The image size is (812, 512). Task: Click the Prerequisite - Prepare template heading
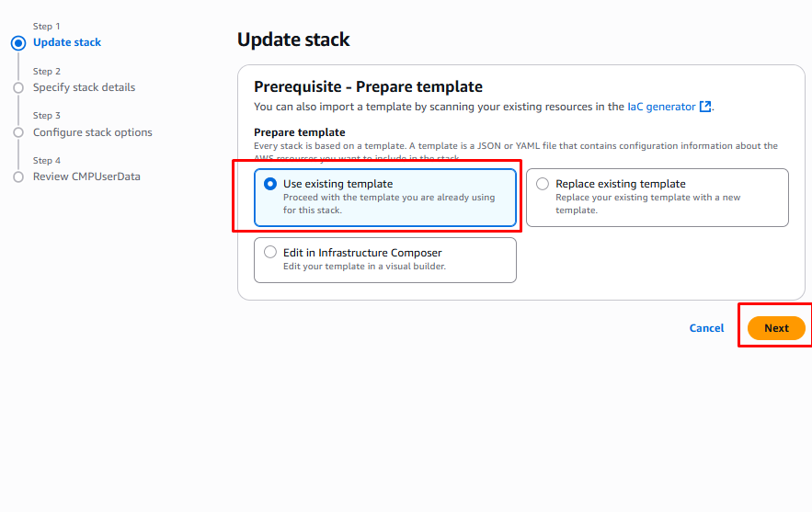point(368,87)
